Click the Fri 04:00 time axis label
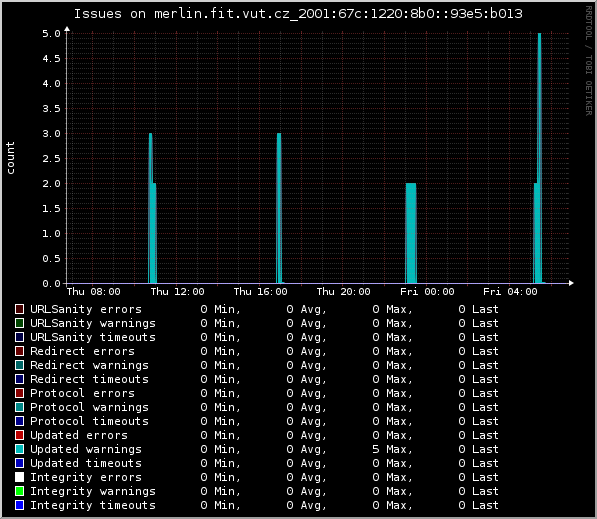Viewport: 597px width, 519px height. pos(510,292)
